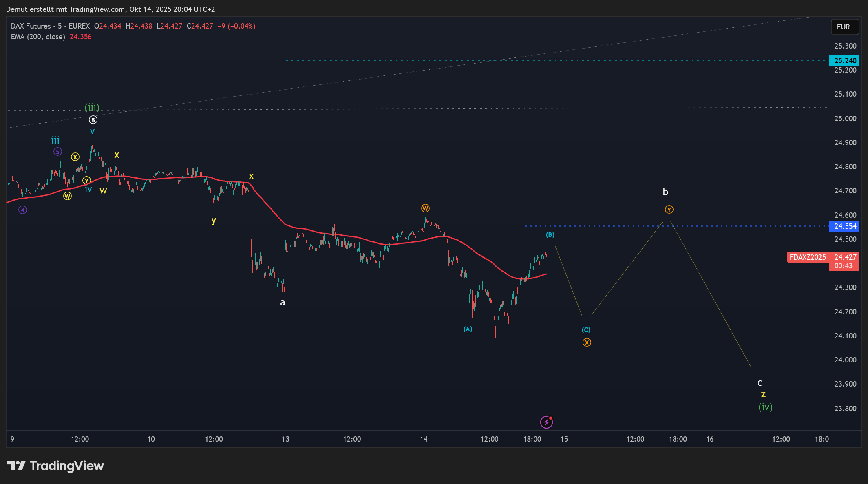Select the purple circled 4 wave marker
Image resolution: width=868 pixels, height=484 pixels.
point(23,210)
